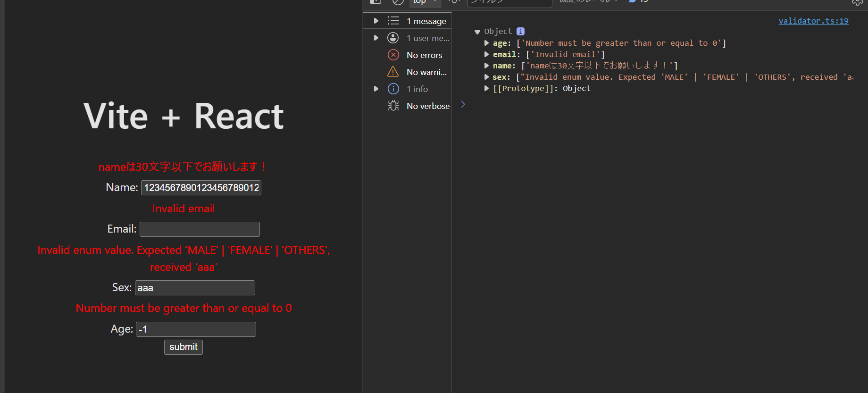Focus the empty Email input field
The height and width of the screenshot is (393, 868).
point(200,229)
